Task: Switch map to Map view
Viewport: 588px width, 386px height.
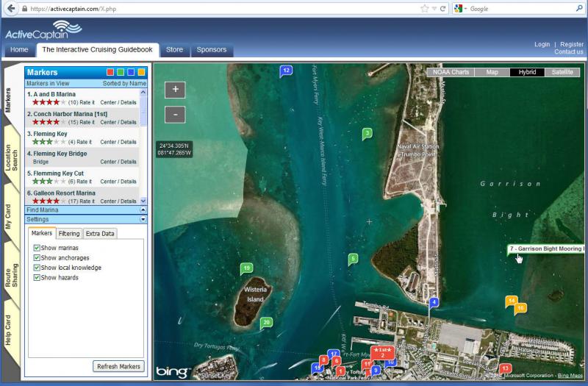Action: (492, 72)
